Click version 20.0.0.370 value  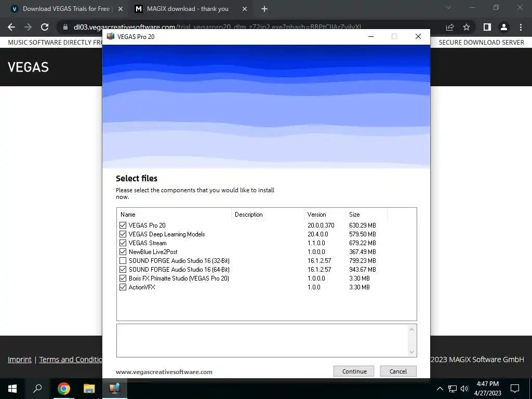click(x=321, y=225)
